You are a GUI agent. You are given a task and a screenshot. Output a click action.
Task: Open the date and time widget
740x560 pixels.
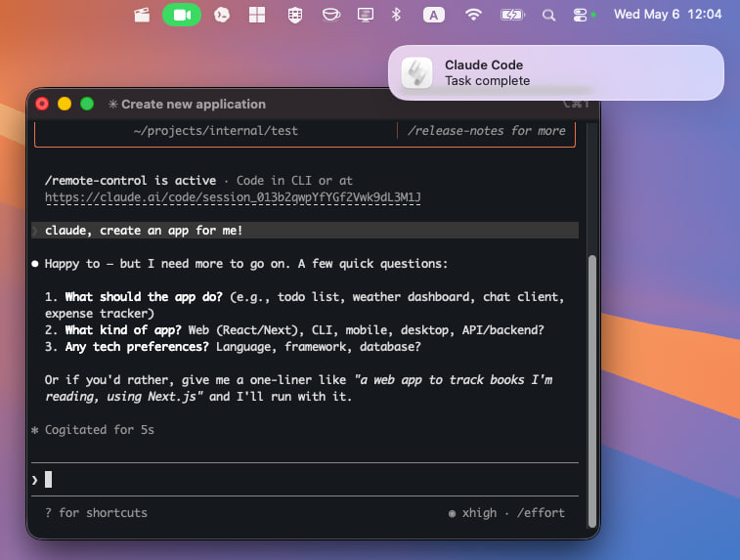(x=668, y=14)
